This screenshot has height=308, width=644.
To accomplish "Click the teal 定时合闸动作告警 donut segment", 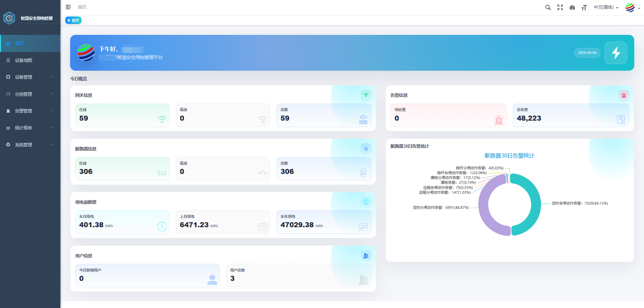I will (x=536, y=204).
